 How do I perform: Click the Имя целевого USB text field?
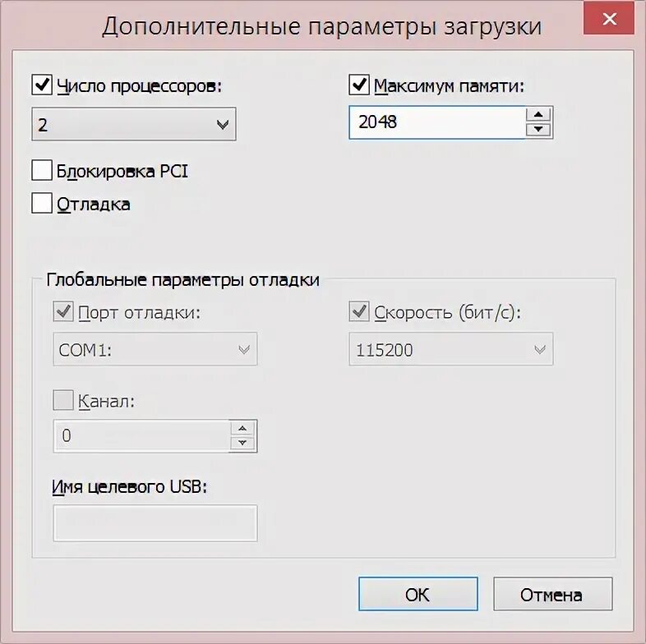point(155,523)
